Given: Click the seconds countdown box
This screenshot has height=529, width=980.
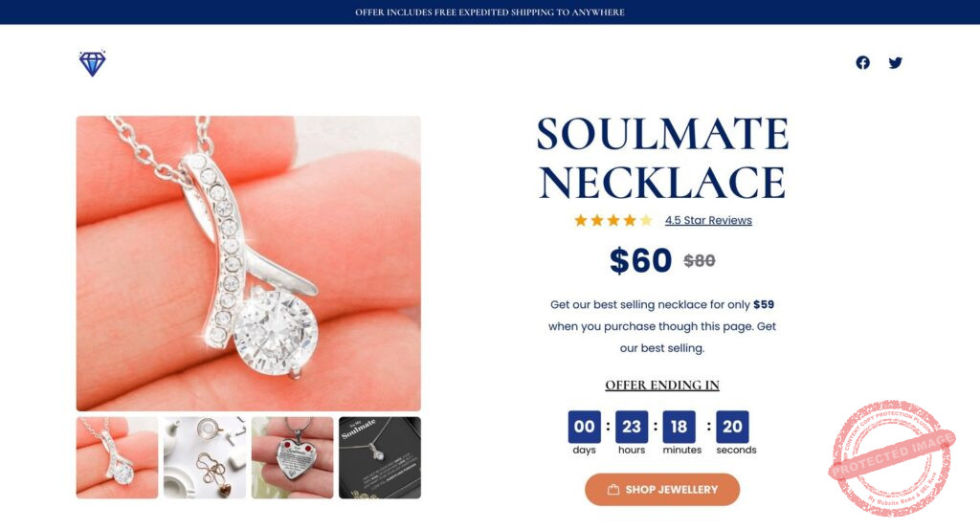Looking at the screenshot, I should [732, 427].
